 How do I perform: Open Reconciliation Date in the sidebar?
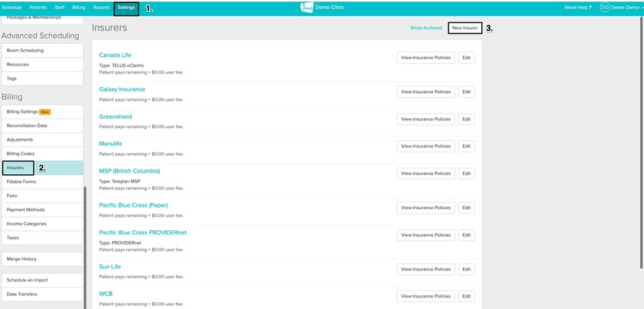[42, 126]
